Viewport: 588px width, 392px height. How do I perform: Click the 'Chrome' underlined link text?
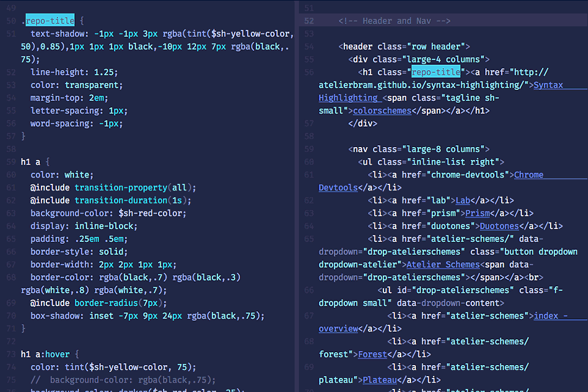click(x=529, y=175)
